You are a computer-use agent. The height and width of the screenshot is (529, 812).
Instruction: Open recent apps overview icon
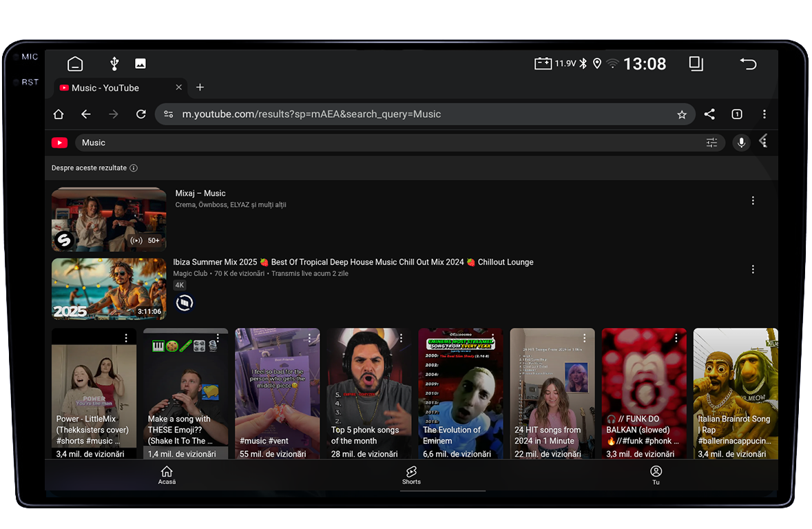tap(696, 64)
